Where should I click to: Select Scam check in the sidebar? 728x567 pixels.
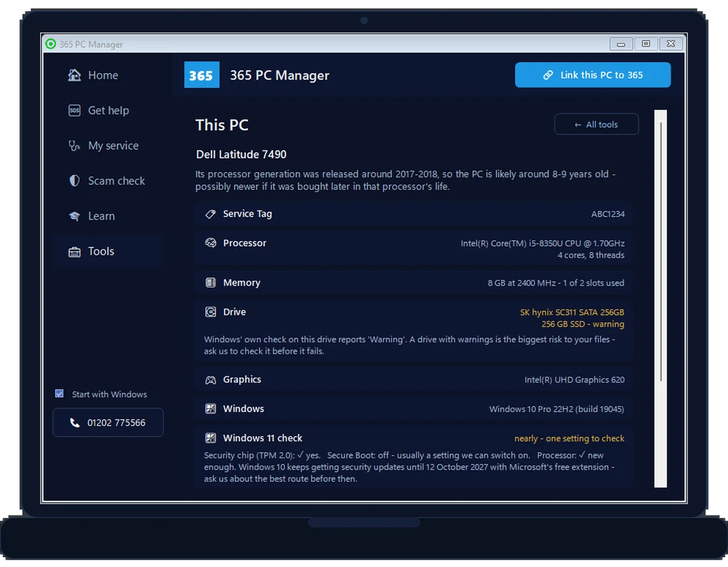click(108, 181)
